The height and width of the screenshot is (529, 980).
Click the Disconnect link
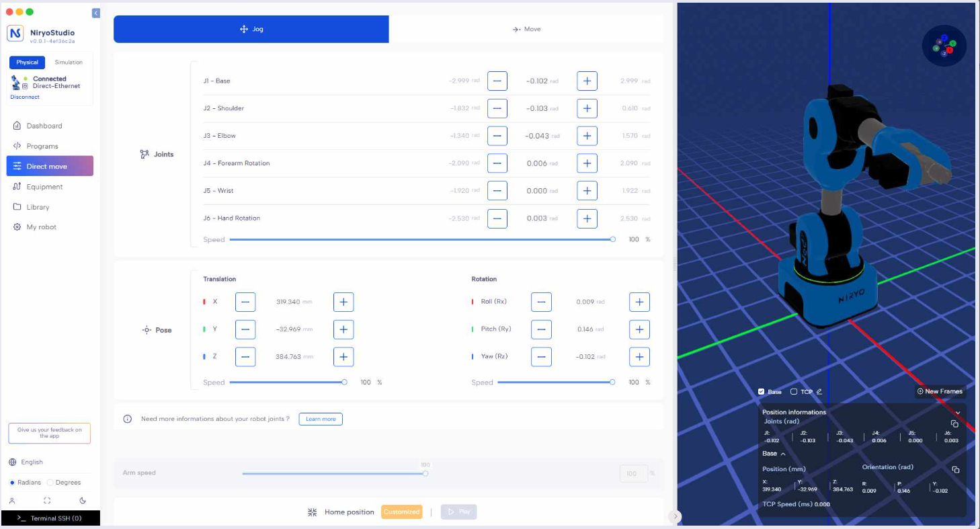pos(25,97)
